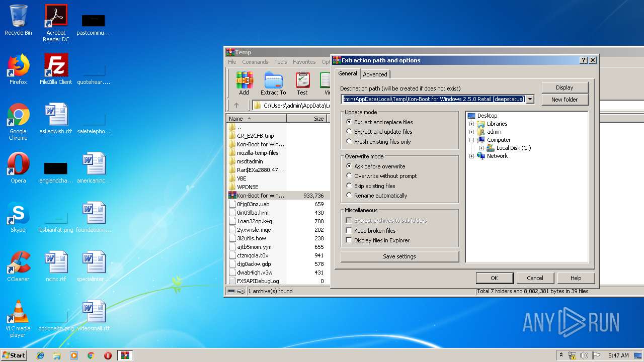Click the volume icon in system tray

(x=584, y=355)
